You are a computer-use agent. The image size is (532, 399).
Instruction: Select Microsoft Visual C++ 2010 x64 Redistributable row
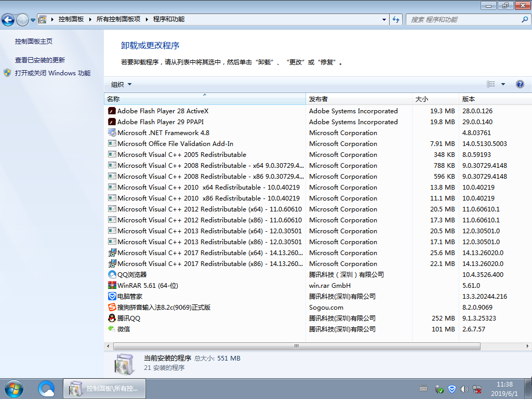point(318,187)
